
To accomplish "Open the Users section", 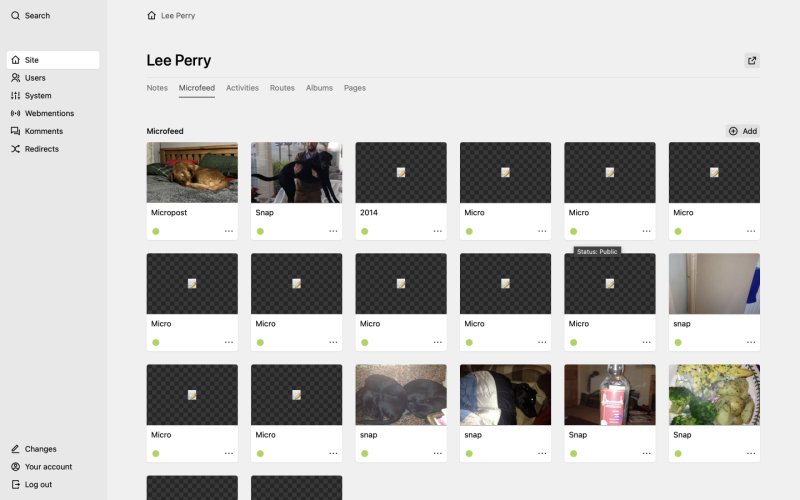I will click(x=29, y=78).
